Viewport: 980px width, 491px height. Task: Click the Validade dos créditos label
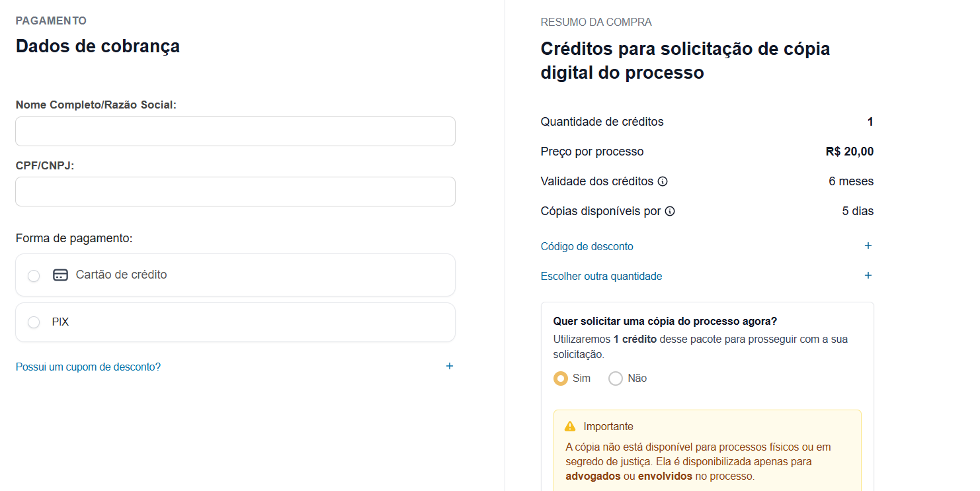click(597, 181)
